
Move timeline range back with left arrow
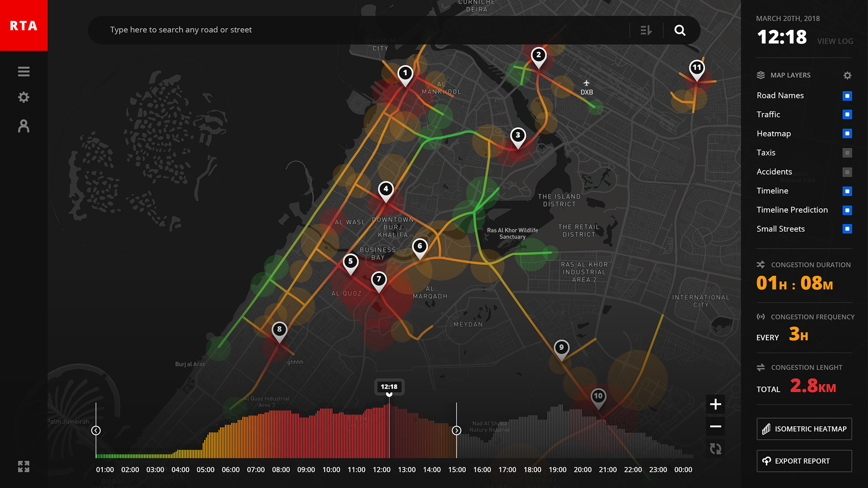(96, 431)
